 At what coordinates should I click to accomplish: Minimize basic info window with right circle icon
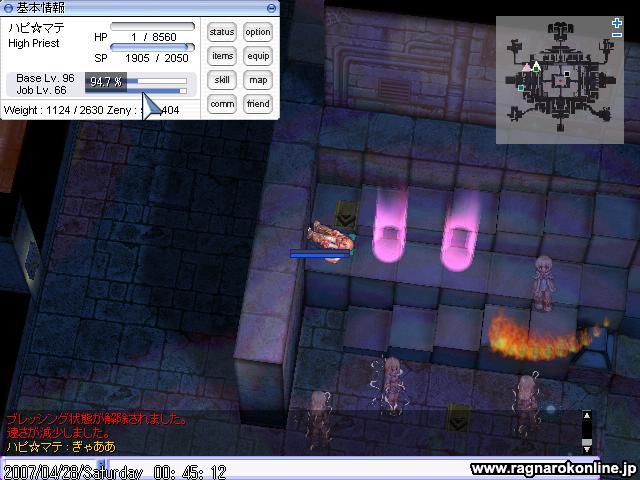[271, 8]
